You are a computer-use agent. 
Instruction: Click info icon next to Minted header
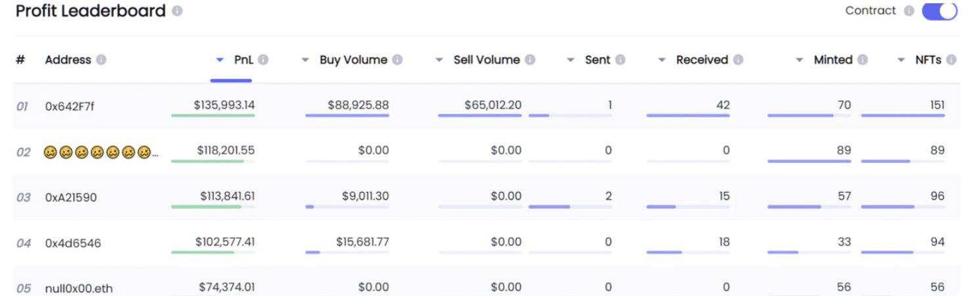click(862, 60)
